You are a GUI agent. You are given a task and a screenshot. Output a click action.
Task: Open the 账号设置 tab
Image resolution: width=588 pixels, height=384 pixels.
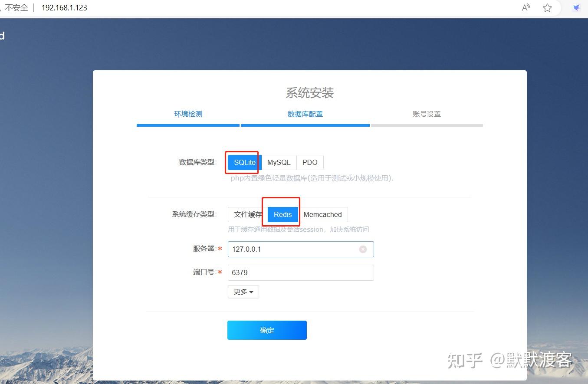click(427, 114)
